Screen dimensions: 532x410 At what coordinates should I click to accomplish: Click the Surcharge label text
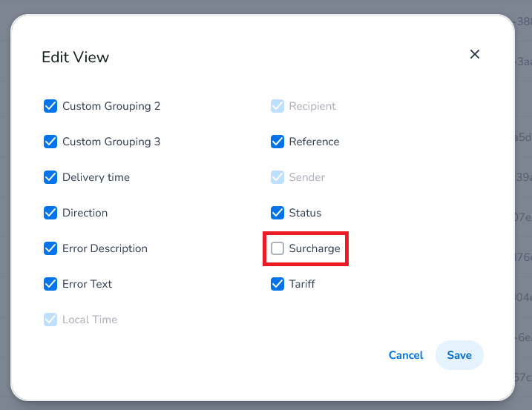point(315,248)
